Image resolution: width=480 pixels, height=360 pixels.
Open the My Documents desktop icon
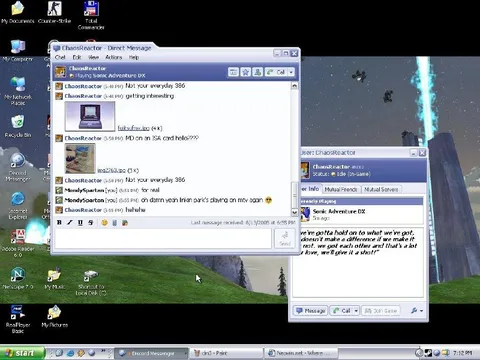tap(18, 13)
